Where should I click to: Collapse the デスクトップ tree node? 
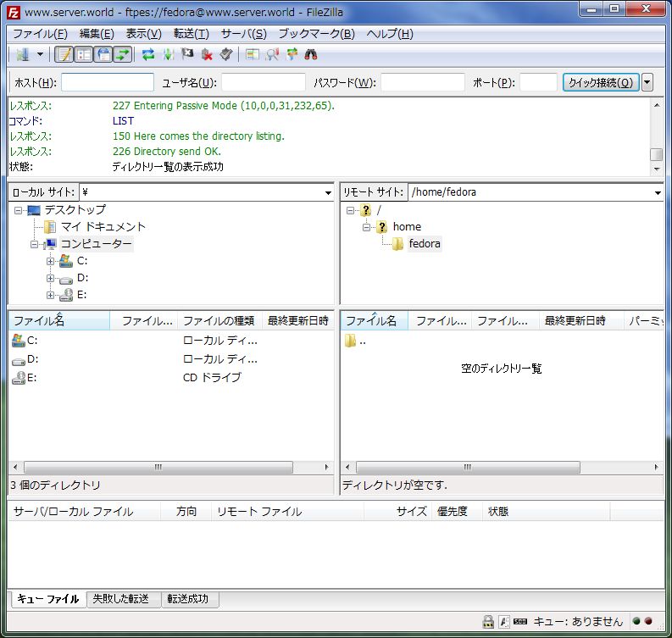pos(18,210)
